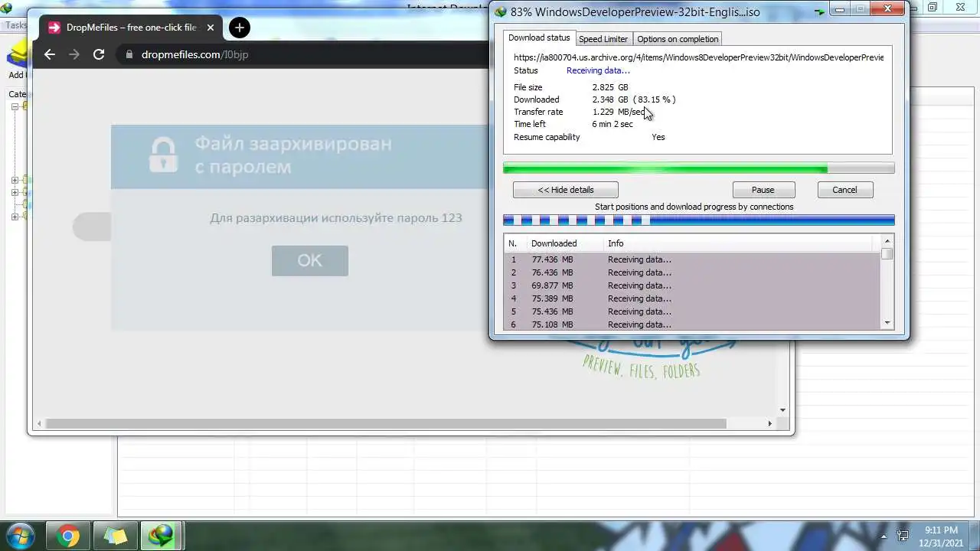Click the Hide details button

(x=566, y=190)
